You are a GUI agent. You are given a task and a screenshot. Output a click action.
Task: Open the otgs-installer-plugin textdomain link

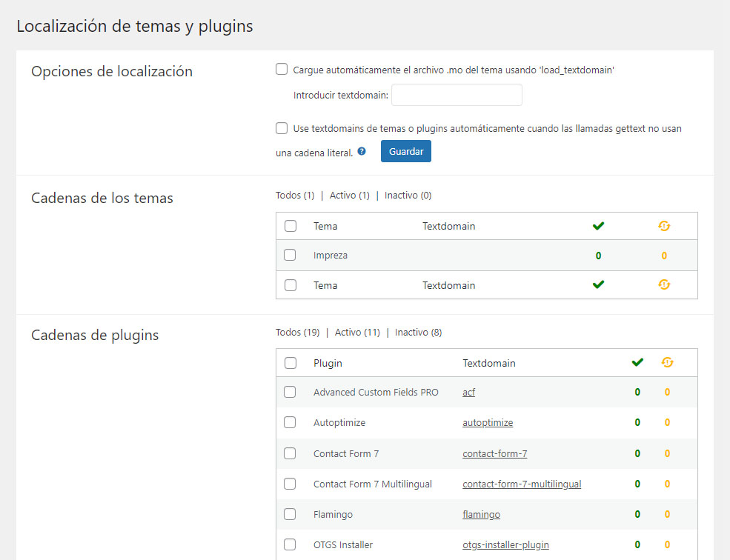[x=505, y=545]
